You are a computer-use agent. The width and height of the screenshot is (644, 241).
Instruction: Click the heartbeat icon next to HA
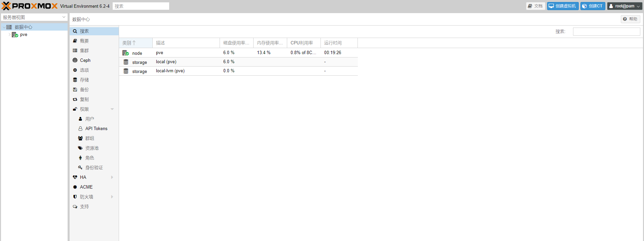[x=75, y=177]
